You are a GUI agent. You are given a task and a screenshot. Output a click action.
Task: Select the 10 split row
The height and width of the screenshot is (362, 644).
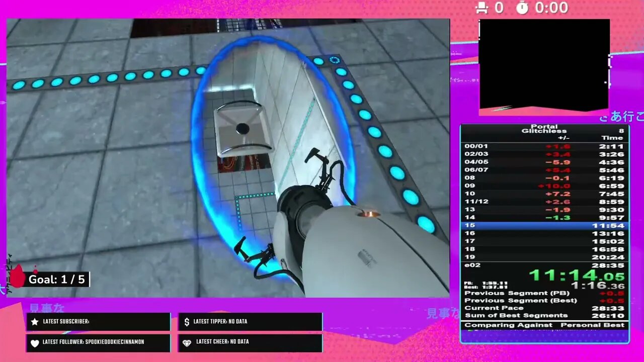point(544,194)
